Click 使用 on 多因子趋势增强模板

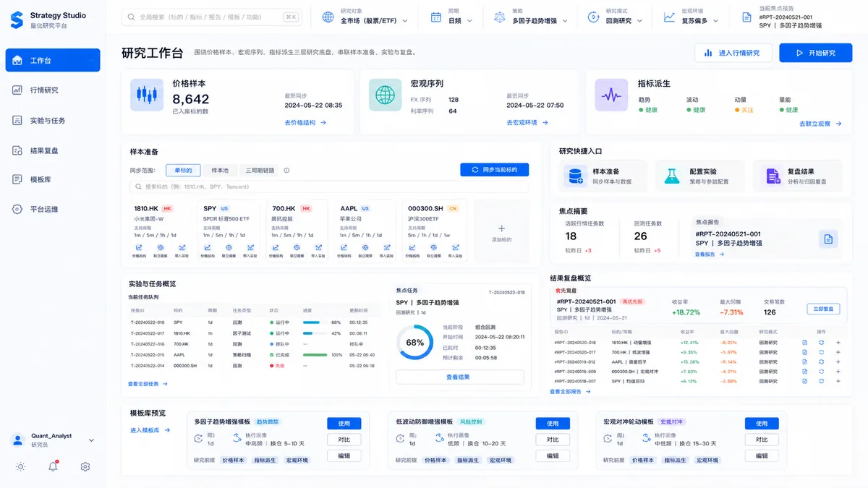[x=344, y=424]
